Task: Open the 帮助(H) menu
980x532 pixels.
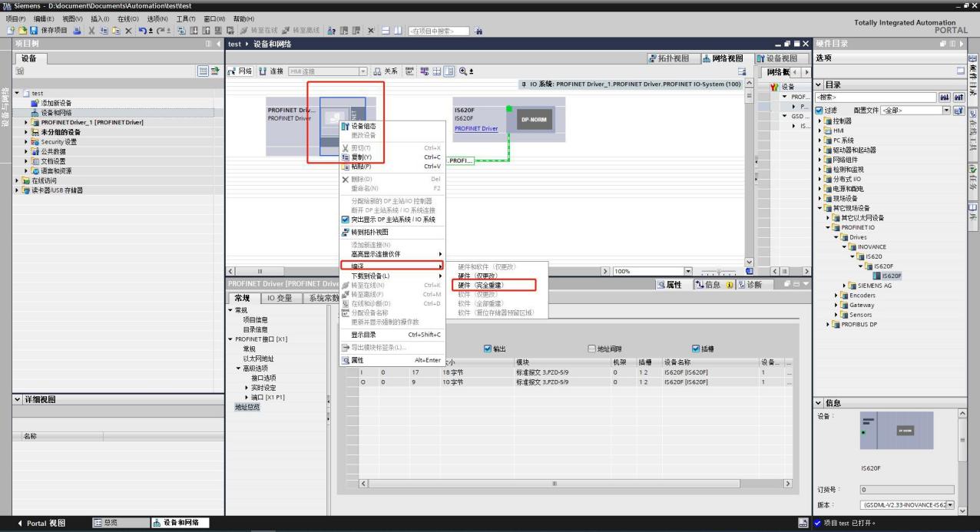Action: 244,18
